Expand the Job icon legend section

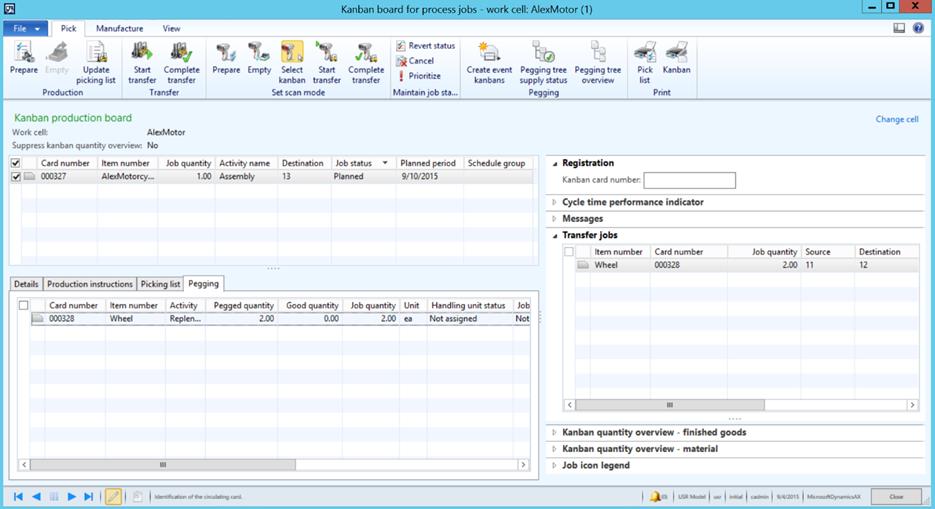click(x=555, y=465)
